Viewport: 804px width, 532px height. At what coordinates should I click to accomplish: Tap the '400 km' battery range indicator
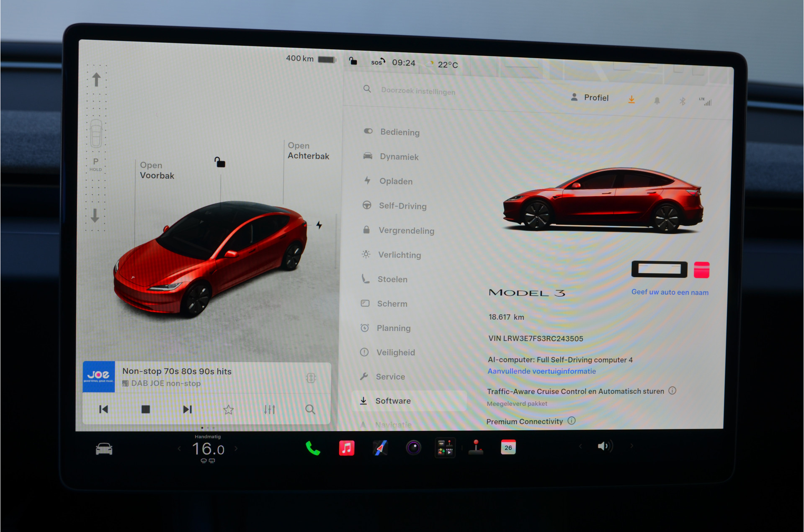pos(311,59)
